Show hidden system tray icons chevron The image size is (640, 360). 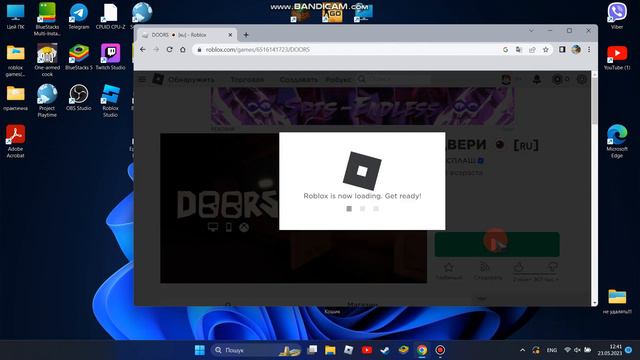(522, 350)
